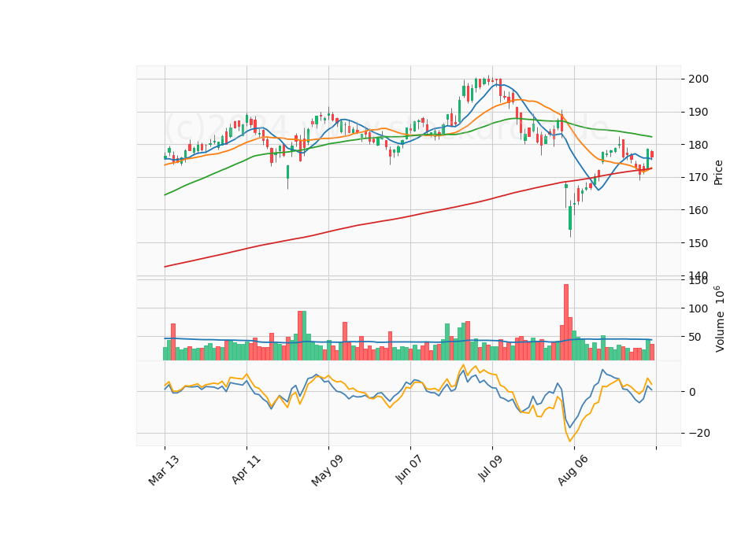The height and width of the screenshot is (543, 756).
Task: Click the 'Aug 06' date label
Action: tap(573, 471)
